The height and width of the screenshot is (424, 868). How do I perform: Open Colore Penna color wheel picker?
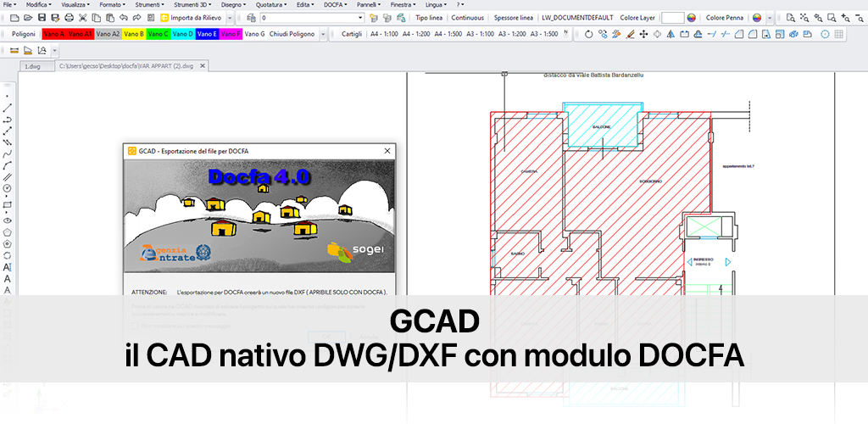(757, 18)
